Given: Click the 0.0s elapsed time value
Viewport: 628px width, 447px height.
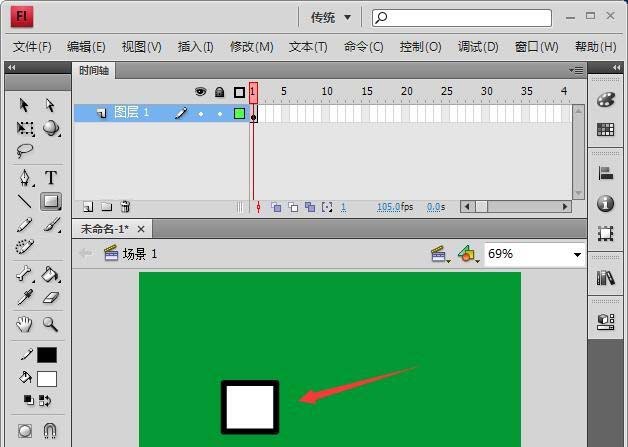Looking at the screenshot, I should (x=436, y=207).
